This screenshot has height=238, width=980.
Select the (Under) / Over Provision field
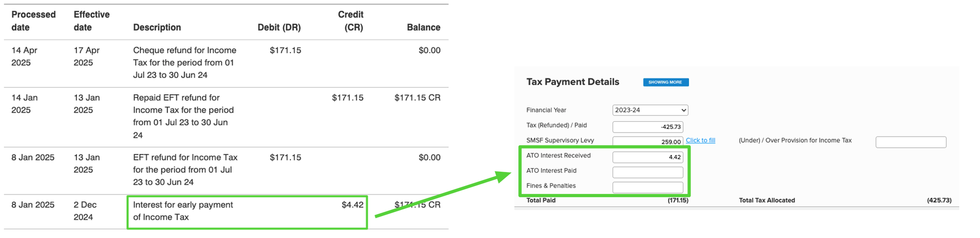[911, 142]
